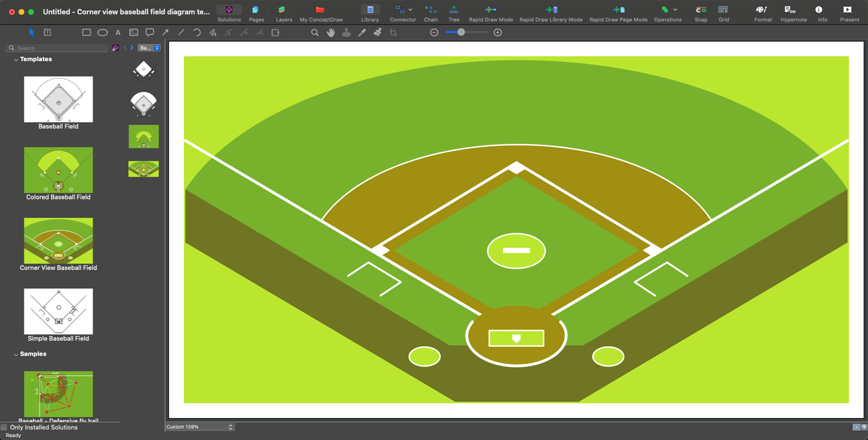Open the Baseball Field template

click(x=58, y=103)
